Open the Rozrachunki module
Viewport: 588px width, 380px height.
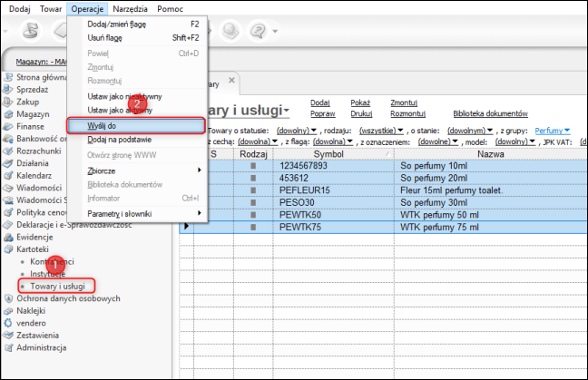click(x=33, y=151)
